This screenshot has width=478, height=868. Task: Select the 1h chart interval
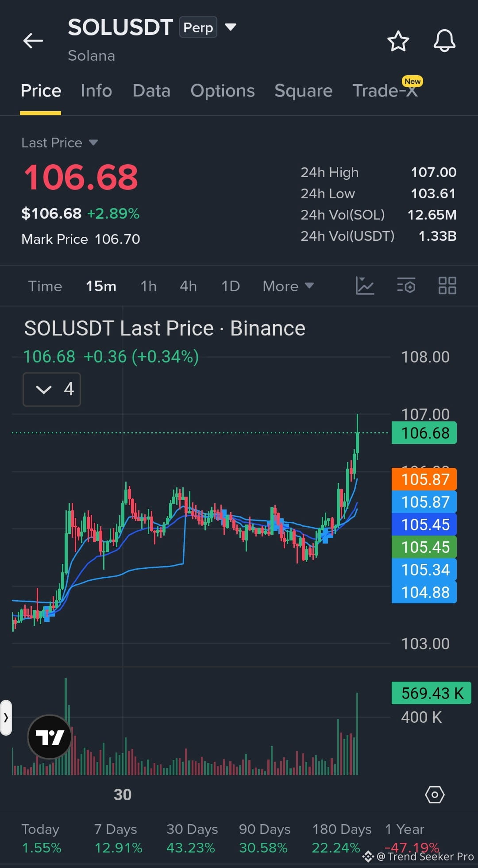(x=148, y=286)
